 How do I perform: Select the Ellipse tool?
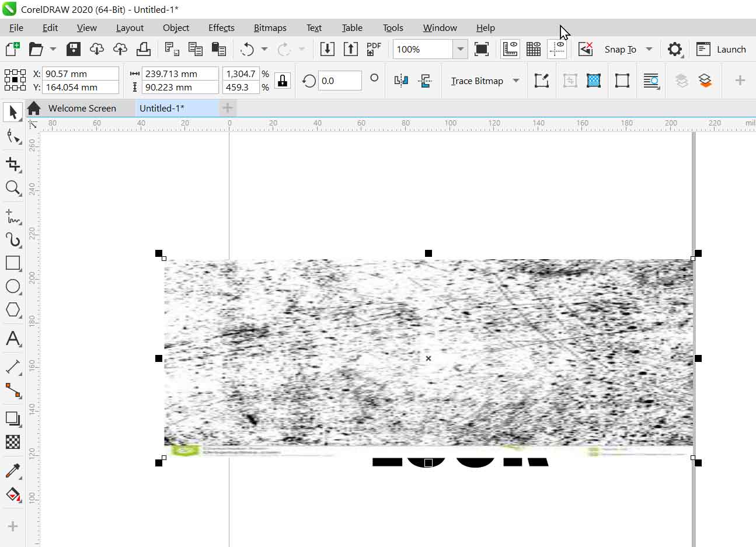(13, 287)
